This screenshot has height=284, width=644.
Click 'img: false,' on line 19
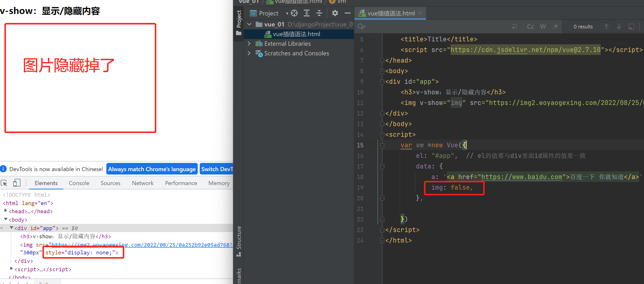[452, 187]
